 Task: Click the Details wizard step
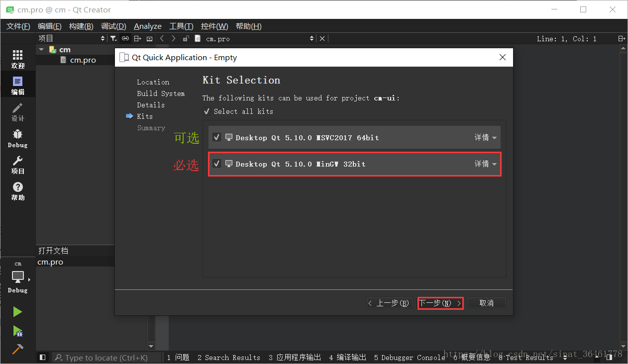(x=151, y=105)
